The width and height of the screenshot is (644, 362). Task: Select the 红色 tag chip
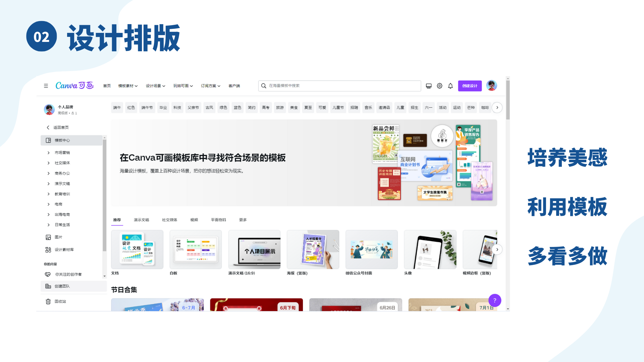(131, 108)
